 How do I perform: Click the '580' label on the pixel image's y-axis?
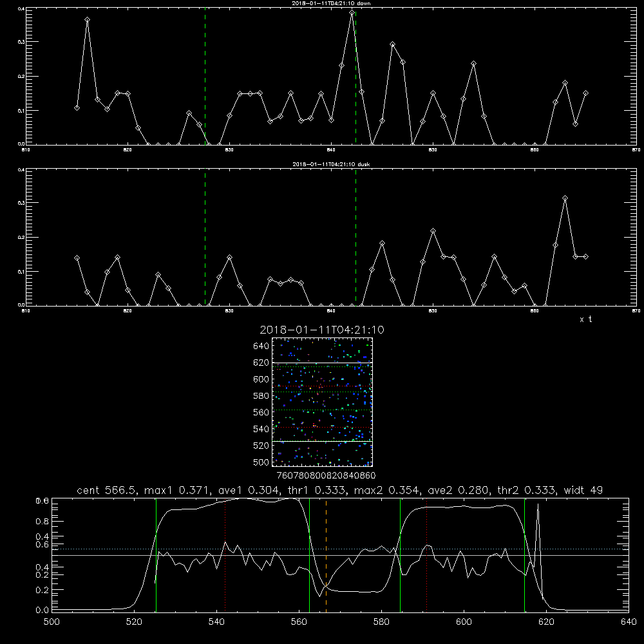tap(261, 396)
